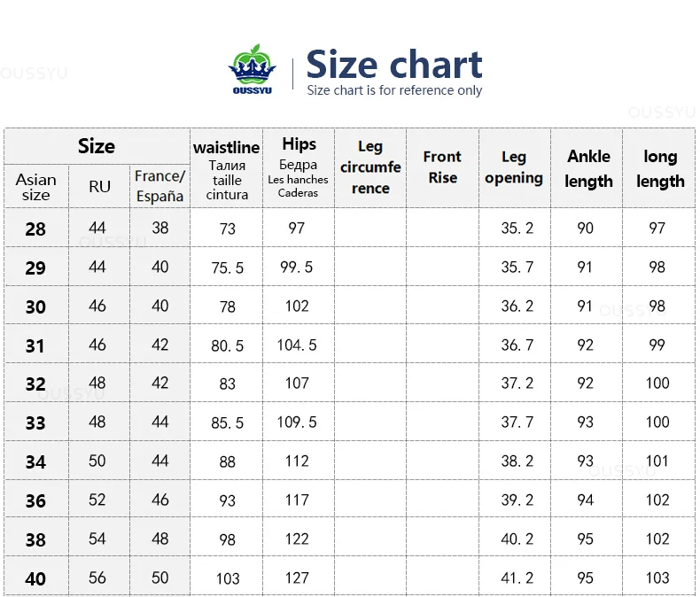Click waistline value 75.5
This screenshot has height=597, width=700.
click(x=227, y=267)
